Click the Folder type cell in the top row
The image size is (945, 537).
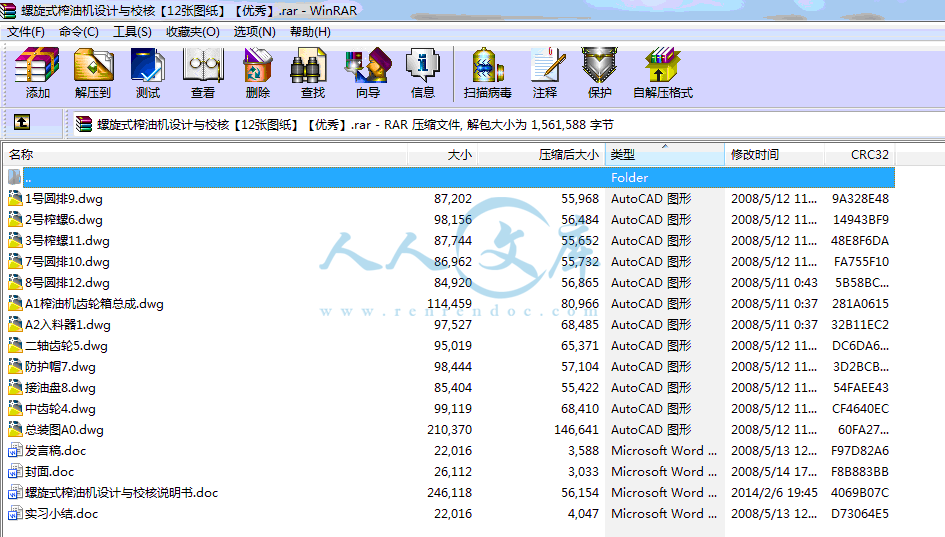pyautogui.click(x=629, y=177)
